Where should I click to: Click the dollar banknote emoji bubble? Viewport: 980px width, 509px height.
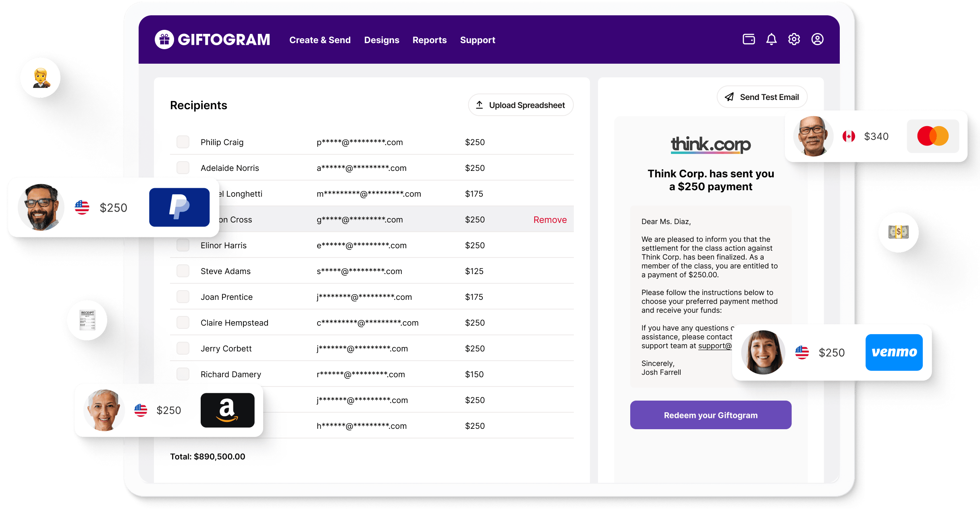[899, 232]
